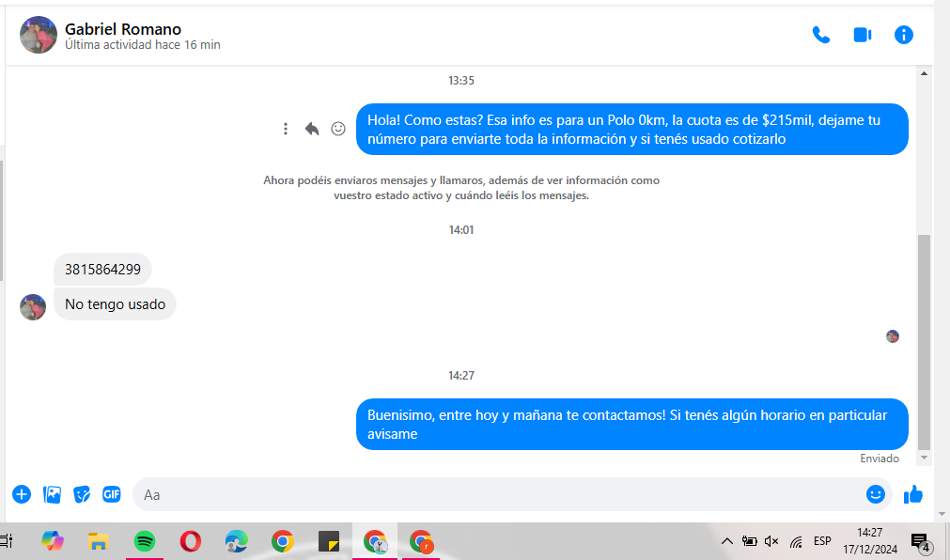This screenshot has height=560, width=950.
Task: Open conversation information panel
Action: pyautogui.click(x=904, y=35)
